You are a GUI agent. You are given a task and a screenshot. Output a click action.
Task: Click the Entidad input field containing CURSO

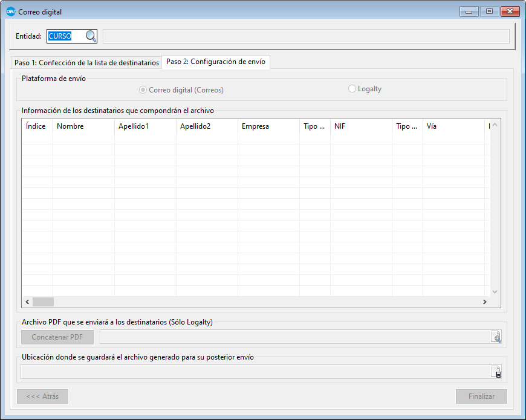point(65,36)
